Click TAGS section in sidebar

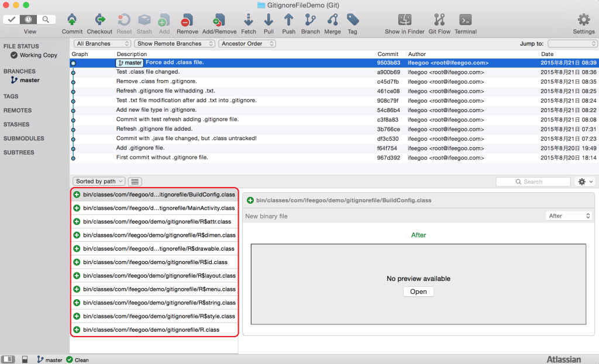point(11,96)
